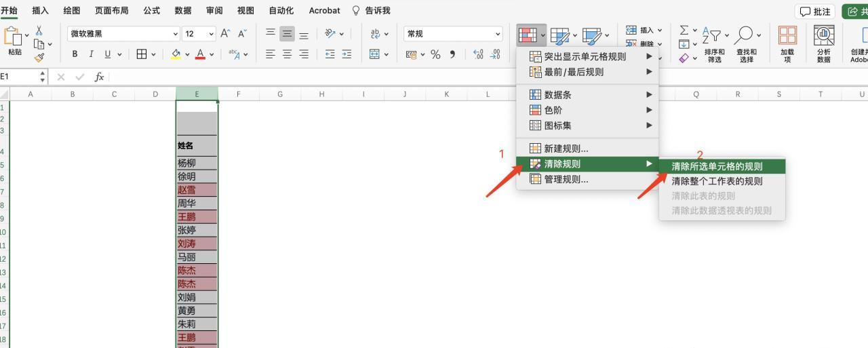Open the font name dropdown 微软雅黑
Screen dimensions: 868x348
click(x=176, y=34)
